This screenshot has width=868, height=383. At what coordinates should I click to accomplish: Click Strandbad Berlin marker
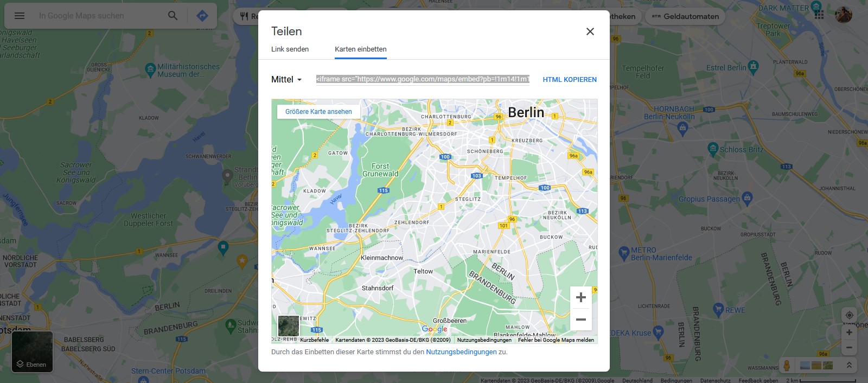pyautogui.click(x=227, y=176)
